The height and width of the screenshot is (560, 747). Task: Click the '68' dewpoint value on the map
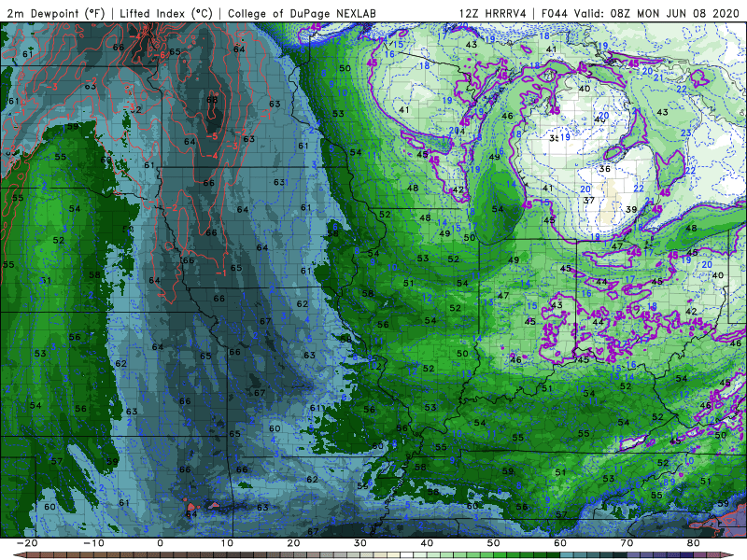pyautogui.click(x=212, y=100)
